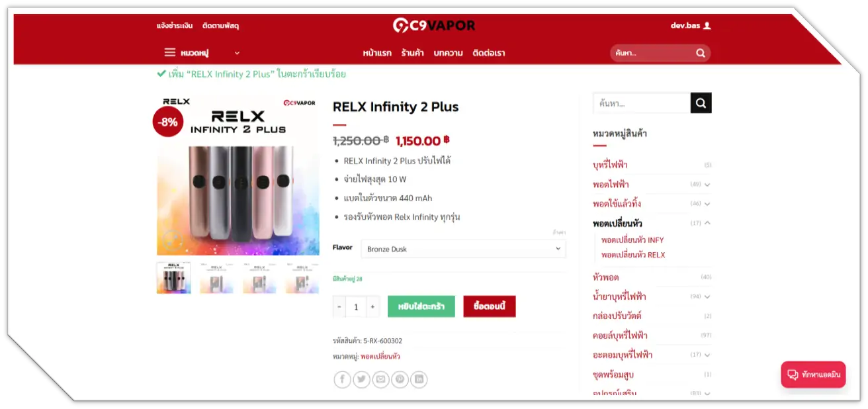This screenshot has width=868, height=409.
Task: Click the email share envelope icon
Action: 380,379
